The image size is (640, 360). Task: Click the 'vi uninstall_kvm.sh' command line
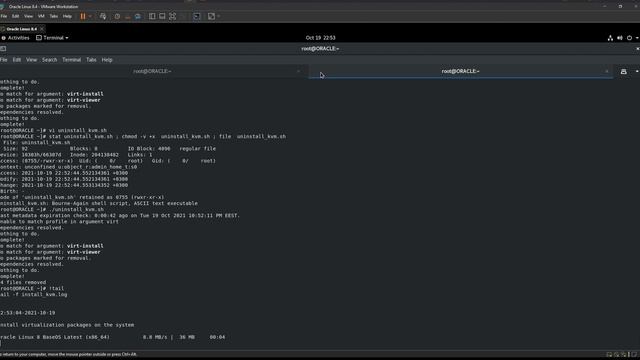pos(53,130)
